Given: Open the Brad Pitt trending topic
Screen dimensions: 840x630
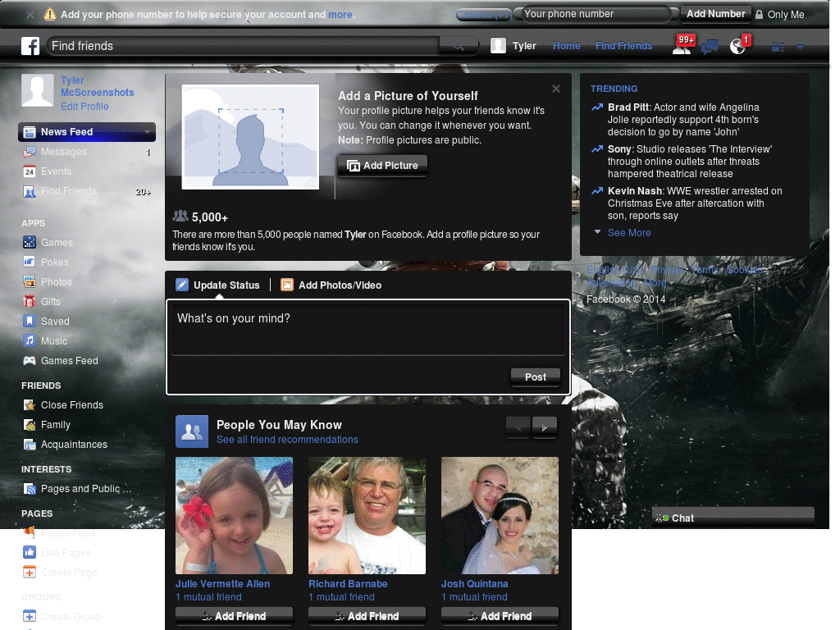Looking at the screenshot, I should click(x=683, y=120).
